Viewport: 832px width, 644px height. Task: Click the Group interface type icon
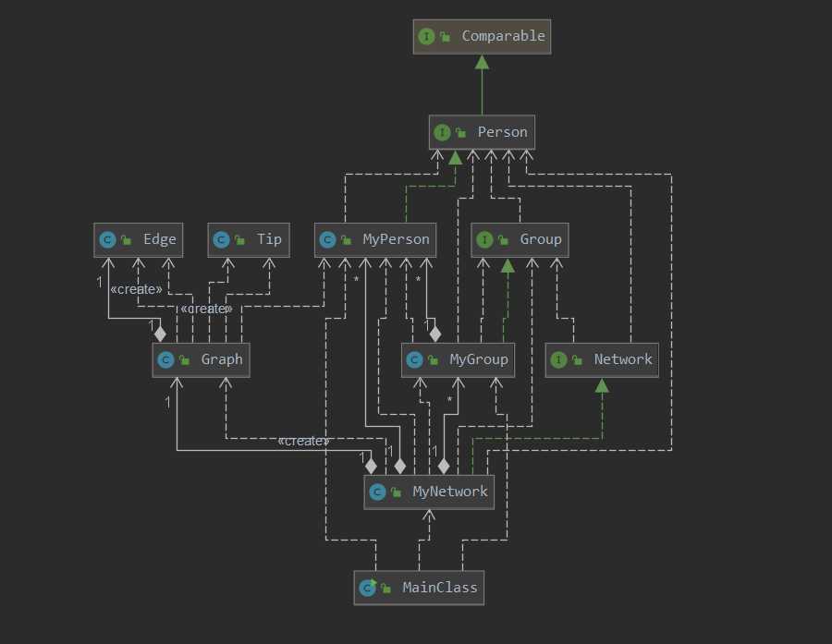tap(484, 240)
